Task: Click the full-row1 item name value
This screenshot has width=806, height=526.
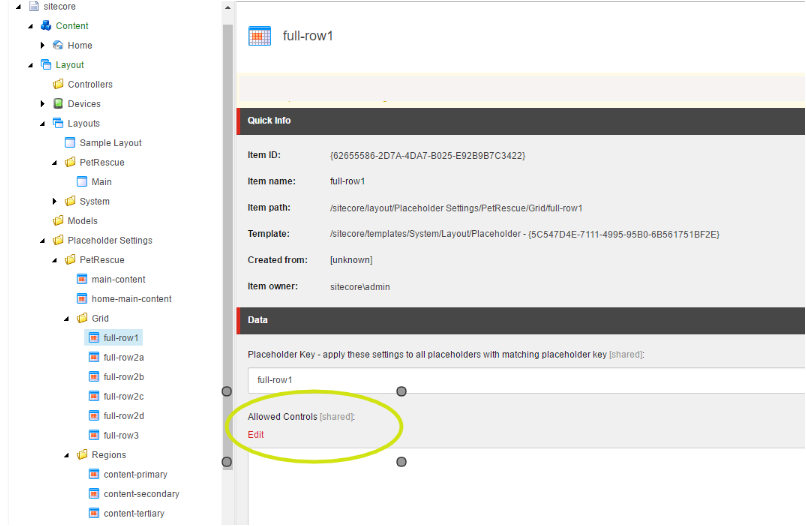Action: tap(347, 182)
